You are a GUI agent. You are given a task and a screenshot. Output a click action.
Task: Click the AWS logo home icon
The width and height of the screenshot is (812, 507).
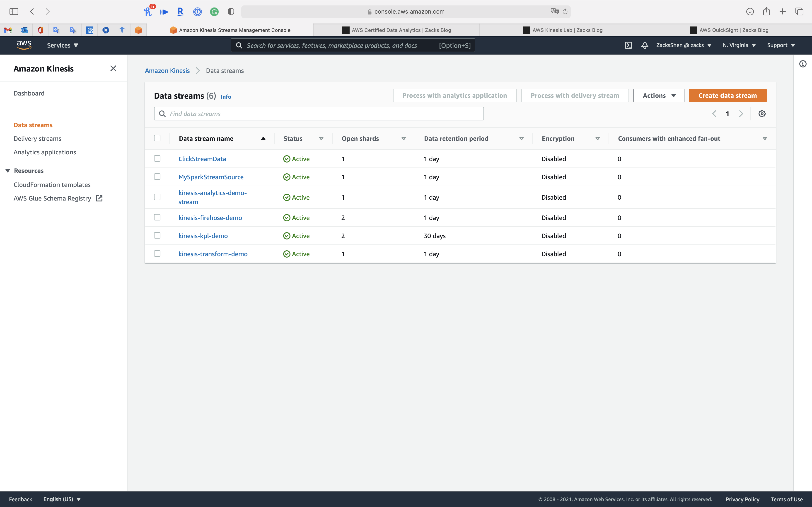point(24,45)
